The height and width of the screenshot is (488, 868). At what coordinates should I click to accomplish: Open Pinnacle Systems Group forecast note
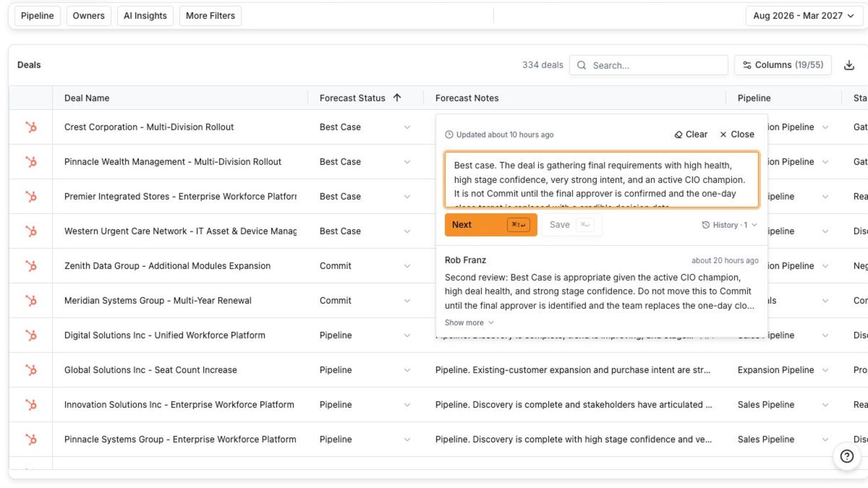(x=573, y=439)
